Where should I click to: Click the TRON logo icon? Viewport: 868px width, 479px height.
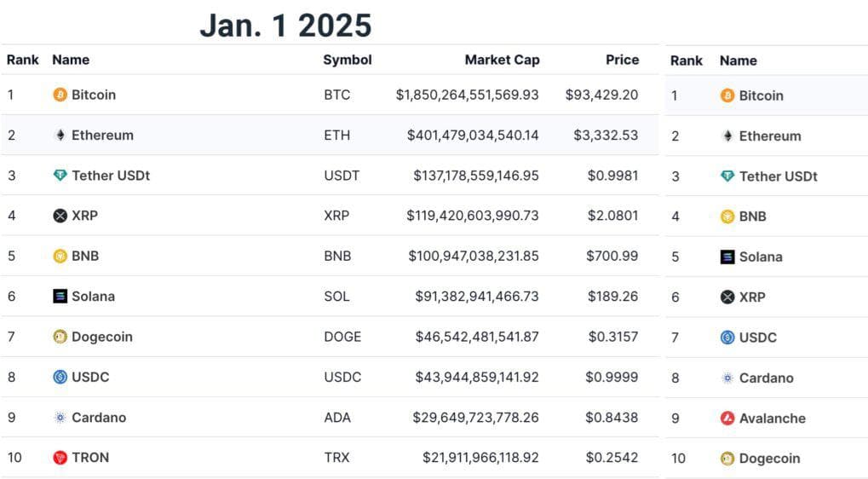[x=60, y=458]
